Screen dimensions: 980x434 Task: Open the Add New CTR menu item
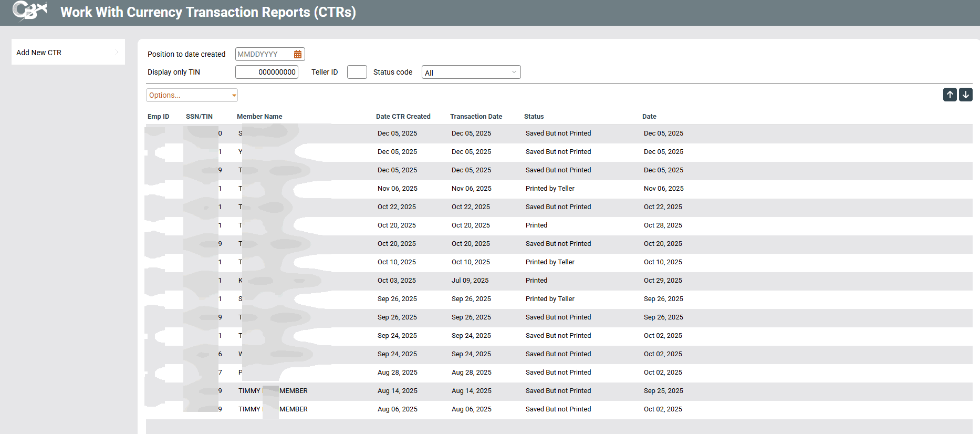[x=39, y=53]
